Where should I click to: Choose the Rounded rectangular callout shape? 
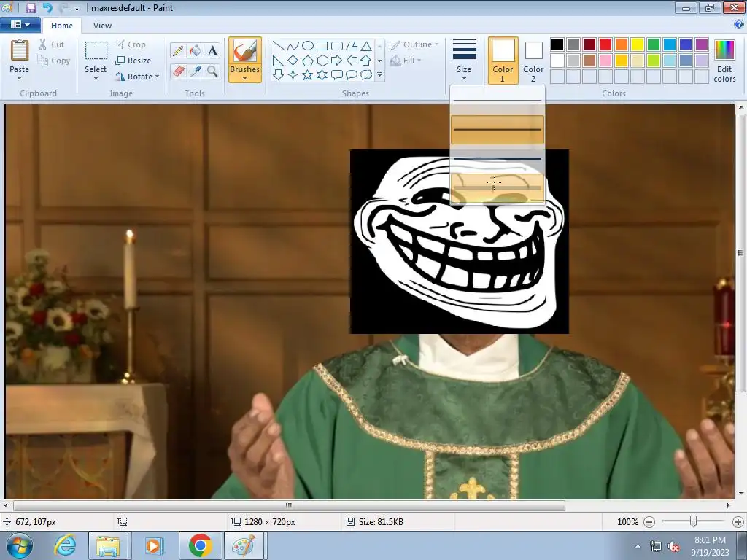pyautogui.click(x=337, y=75)
